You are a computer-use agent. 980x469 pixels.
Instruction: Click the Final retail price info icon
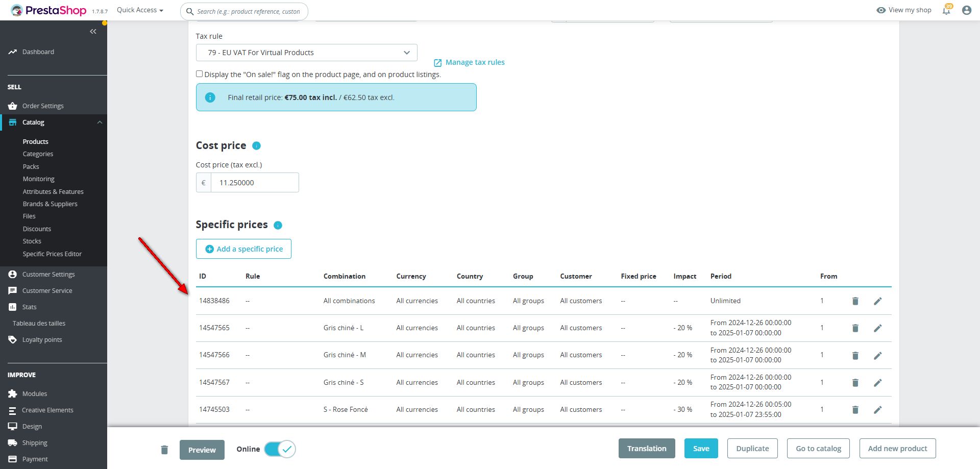(x=210, y=97)
